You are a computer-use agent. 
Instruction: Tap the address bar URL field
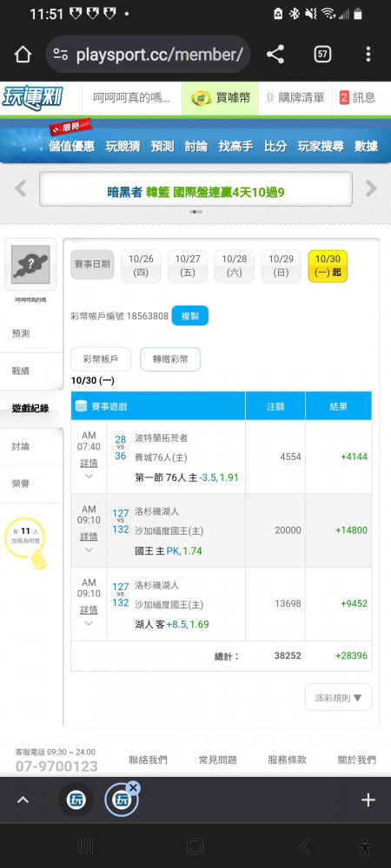(x=149, y=54)
